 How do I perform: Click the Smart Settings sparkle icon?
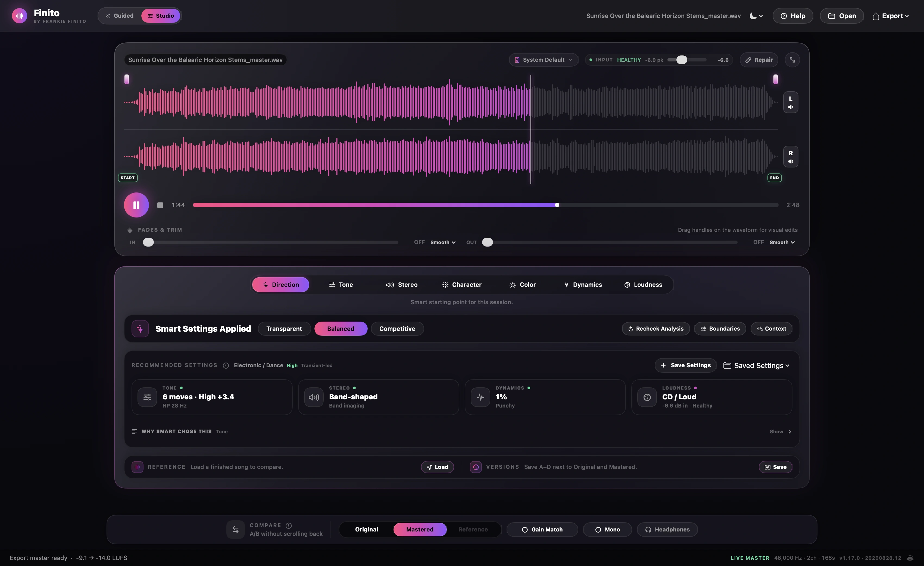(140, 329)
